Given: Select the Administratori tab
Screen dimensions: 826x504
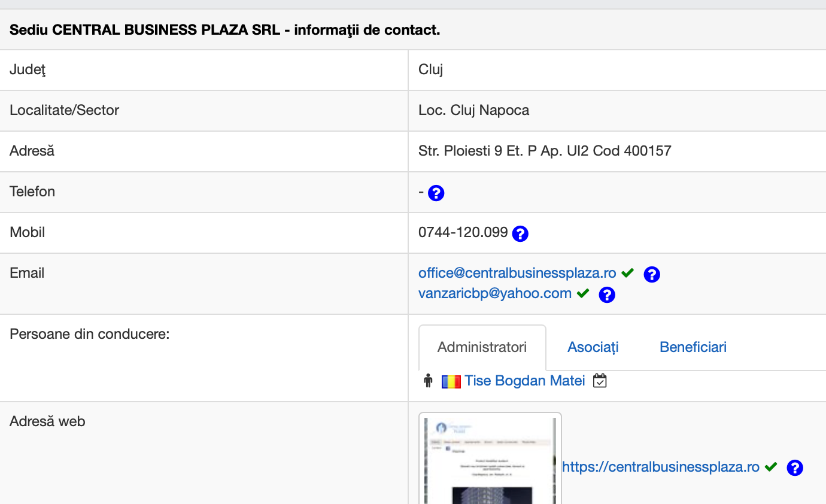Looking at the screenshot, I should click(x=482, y=347).
